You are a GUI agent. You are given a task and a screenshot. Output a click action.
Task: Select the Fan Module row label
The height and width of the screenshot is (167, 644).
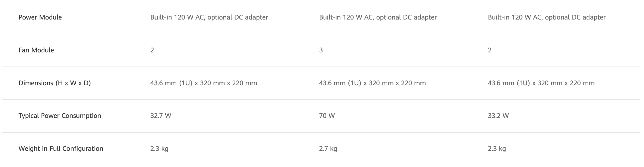coord(36,50)
